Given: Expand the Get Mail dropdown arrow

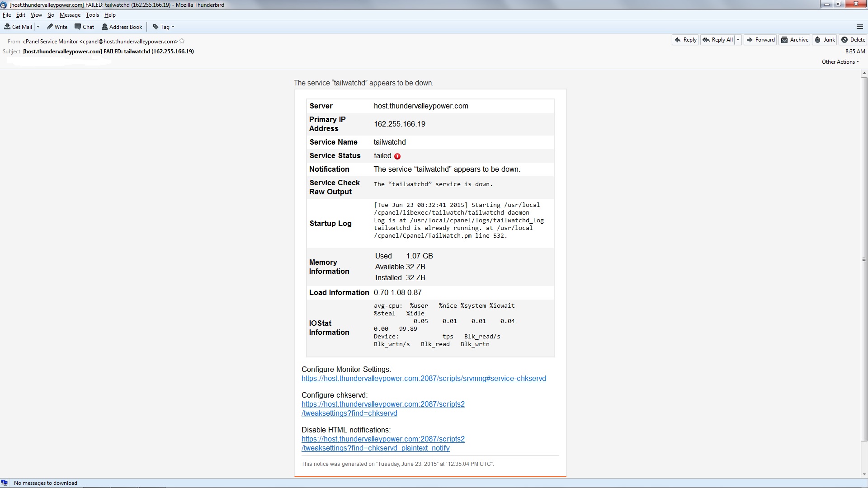Looking at the screenshot, I should coord(38,27).
